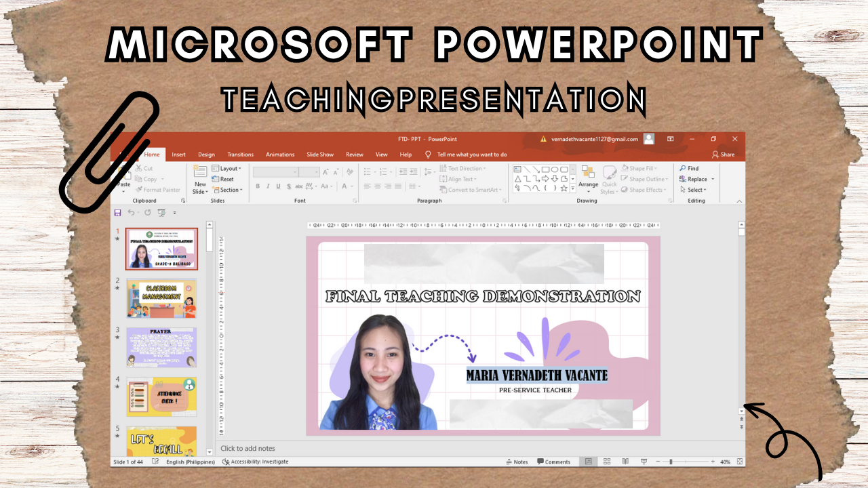Toggle the Notes pane

tap(517, 462)
